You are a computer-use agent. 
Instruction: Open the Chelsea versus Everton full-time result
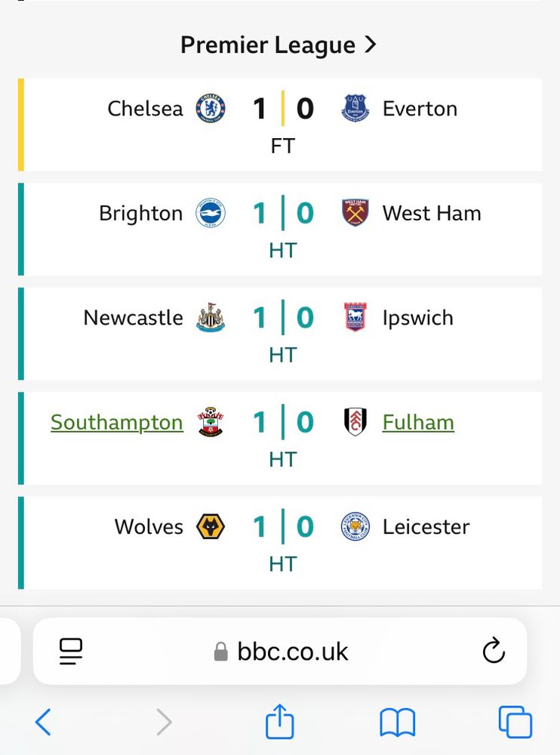click(x=282, y=125)
